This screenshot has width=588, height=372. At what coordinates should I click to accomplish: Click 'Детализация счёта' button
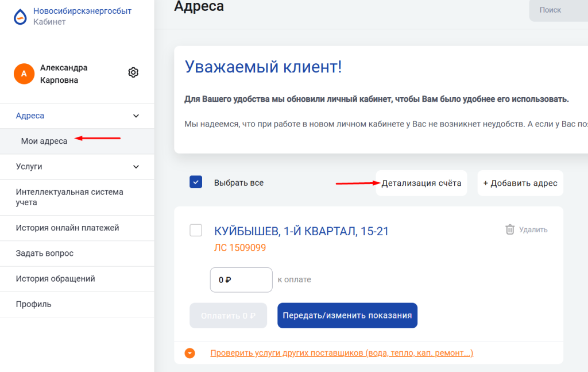421,183
